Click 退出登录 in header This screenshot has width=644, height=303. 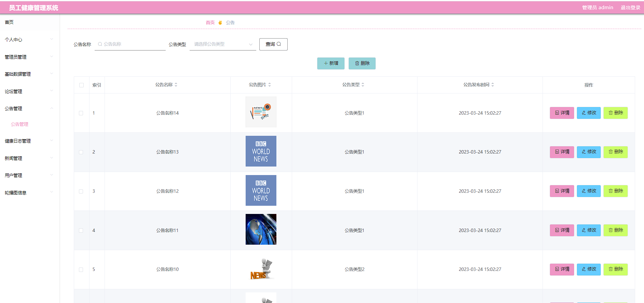click(x=630, y=8)
